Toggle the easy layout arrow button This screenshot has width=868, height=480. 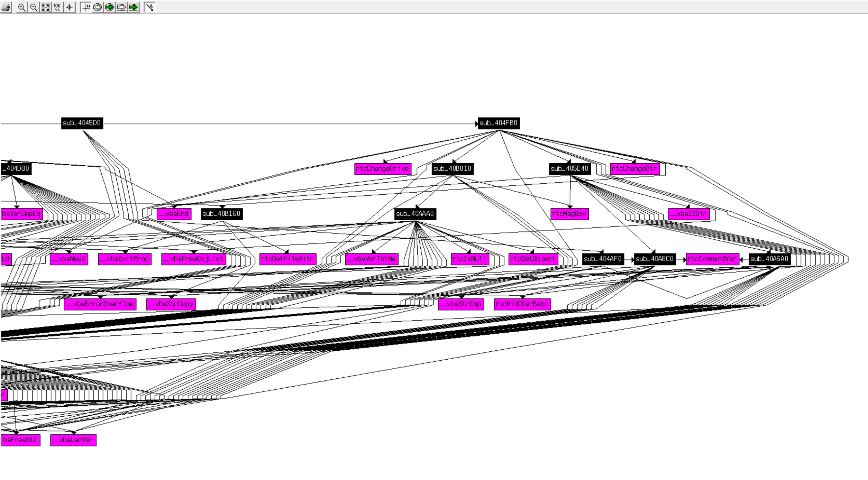coord(149,7)
